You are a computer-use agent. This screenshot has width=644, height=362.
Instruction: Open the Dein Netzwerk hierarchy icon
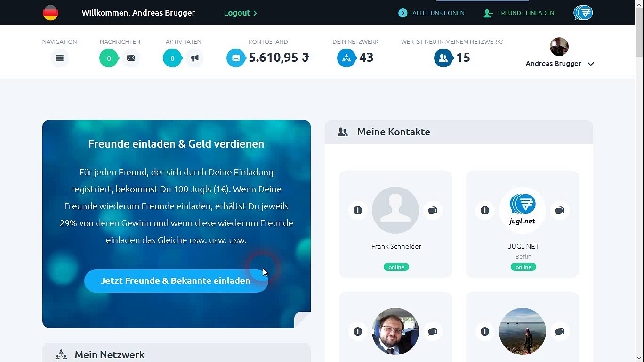346,58
